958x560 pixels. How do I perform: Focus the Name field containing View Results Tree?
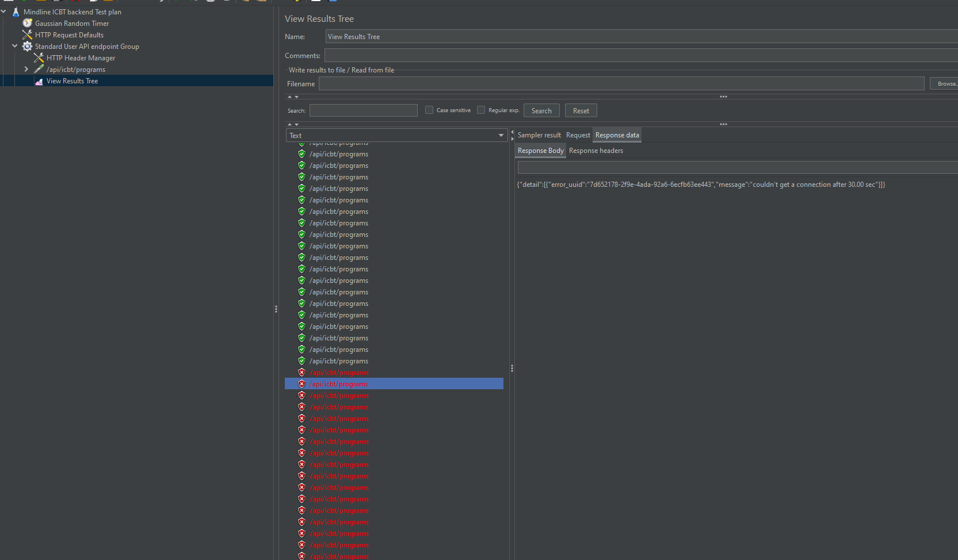641,36
